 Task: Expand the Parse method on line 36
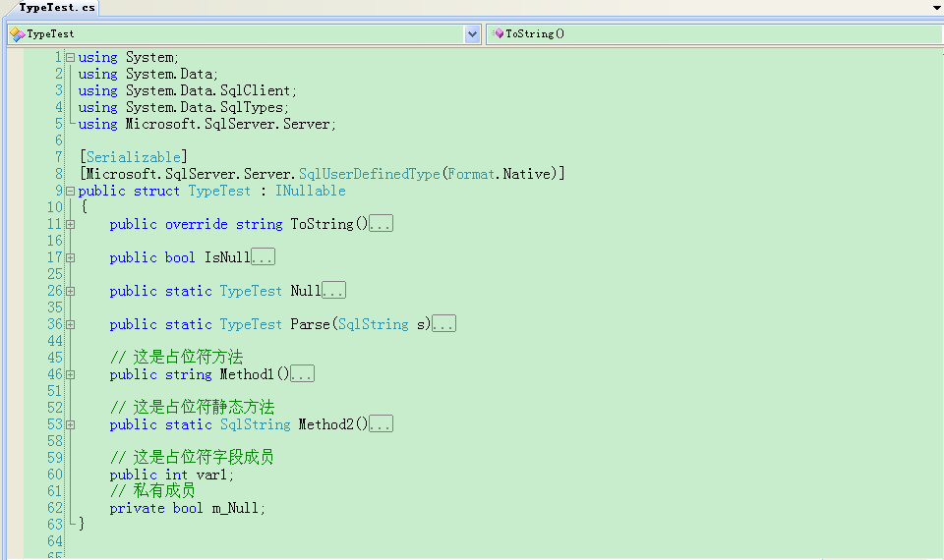tap(71, 325)
